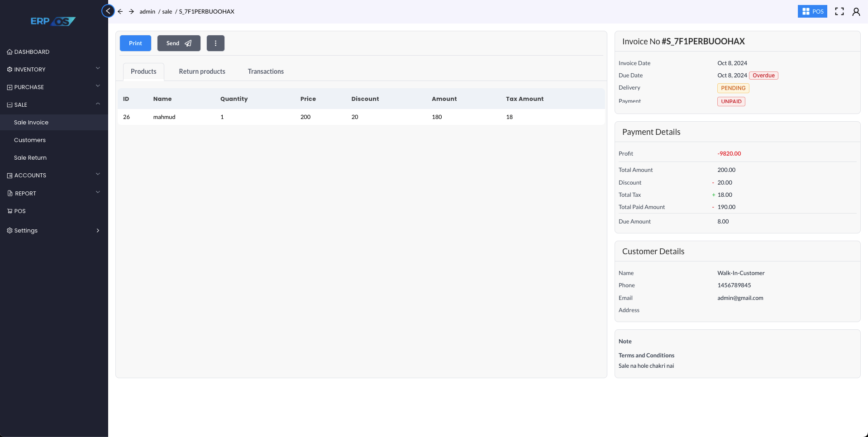Screen dimensions: 868x437
Task: Click the Print button
Action: (x=135, y=43)
